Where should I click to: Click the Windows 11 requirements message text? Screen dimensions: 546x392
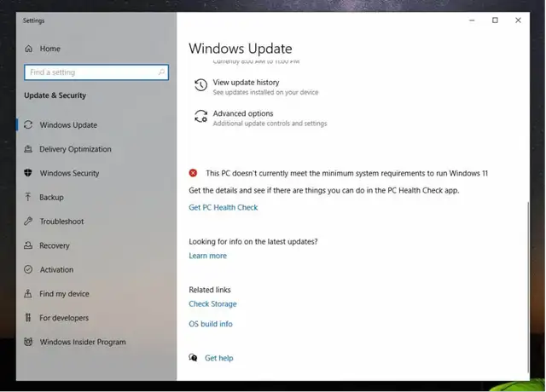pyautogui.click(x=347, y=173)
